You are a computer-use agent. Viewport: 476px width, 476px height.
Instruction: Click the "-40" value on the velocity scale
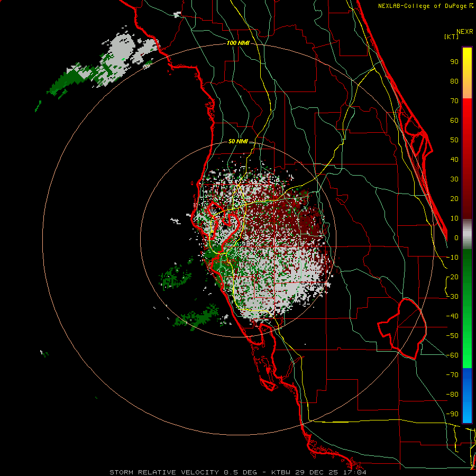pos(452,316)
